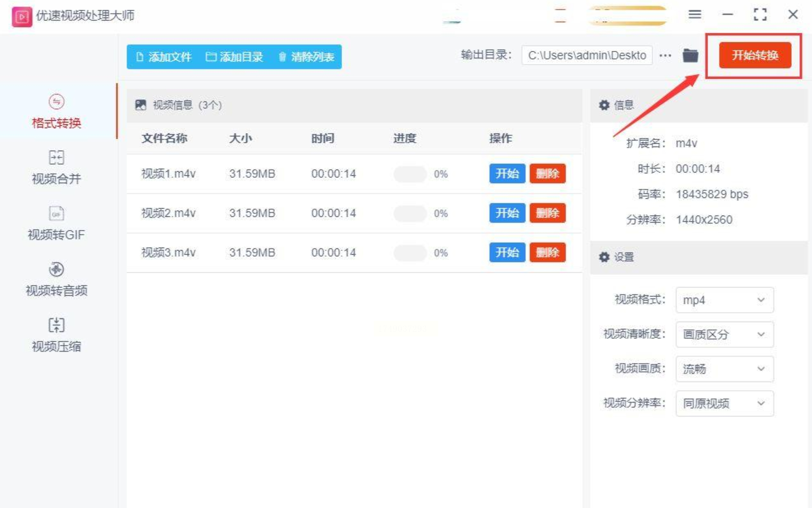Viewport: 812px width, 508px height.
Task: Delete 视频2.m4v from the list
Action: pyautogui.click(x=547, y=213)
